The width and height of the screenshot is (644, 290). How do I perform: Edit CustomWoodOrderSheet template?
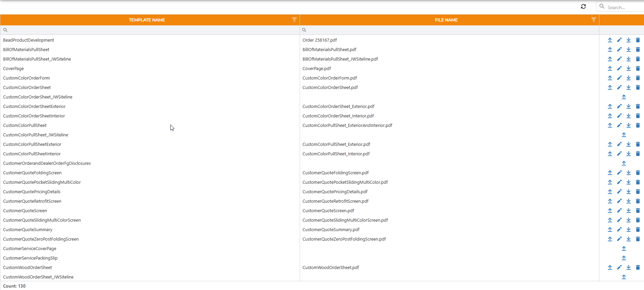click(x=619, y=267)
